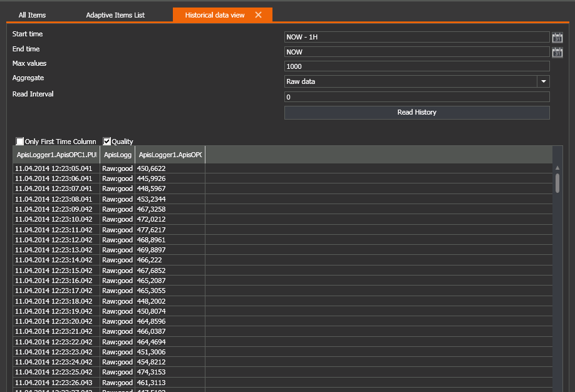Click the Max values field containing 1000
Viewport: 575px width, 392px height.
[x=417, y=66]
